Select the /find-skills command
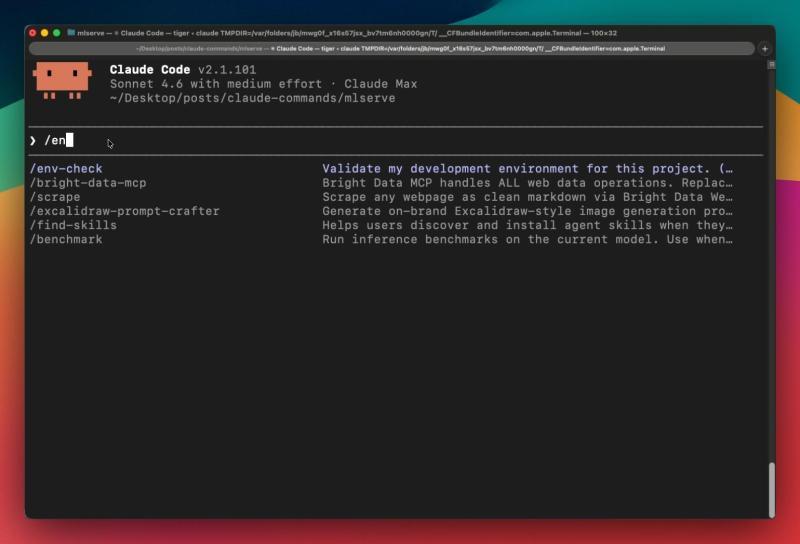Image resolution: width=800 pixels, height=544 pixels. click(x=73, y=225)
